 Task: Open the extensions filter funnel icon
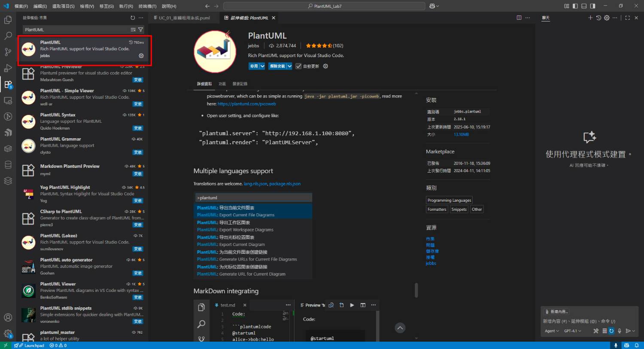click(140, 30)
